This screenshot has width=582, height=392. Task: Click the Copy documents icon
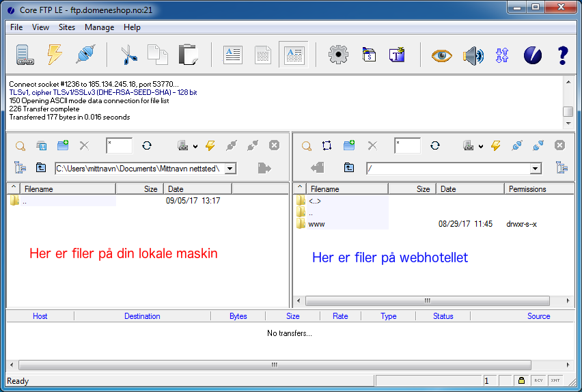coord(158,55)
